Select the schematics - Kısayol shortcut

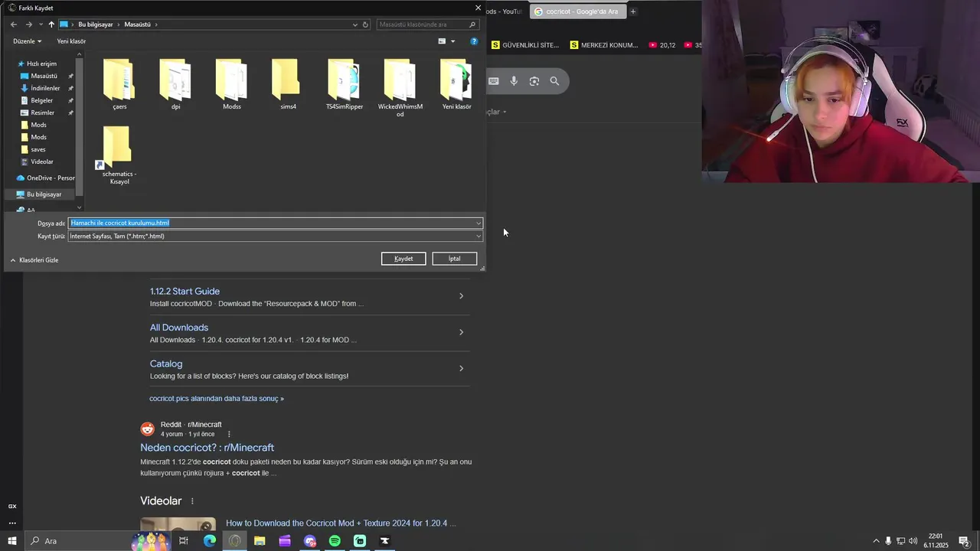tap(119, 155)
